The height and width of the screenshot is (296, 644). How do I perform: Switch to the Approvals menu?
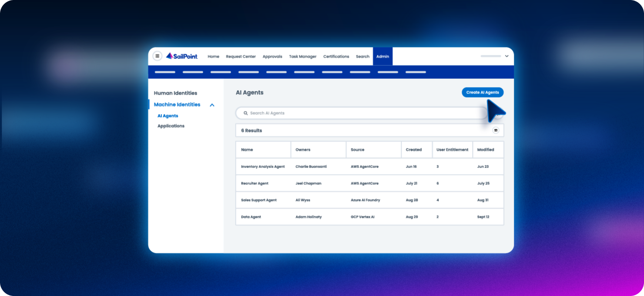click(272, 57)
